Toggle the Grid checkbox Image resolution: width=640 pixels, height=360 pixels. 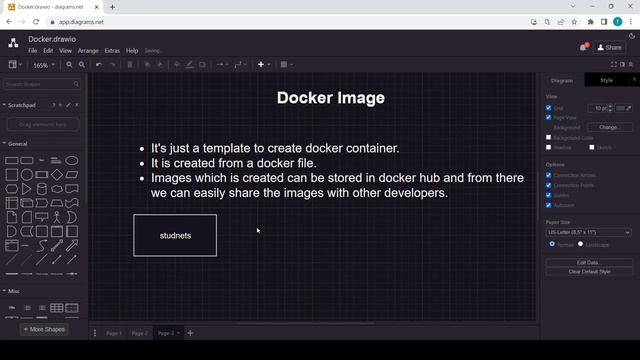point(549,108)
